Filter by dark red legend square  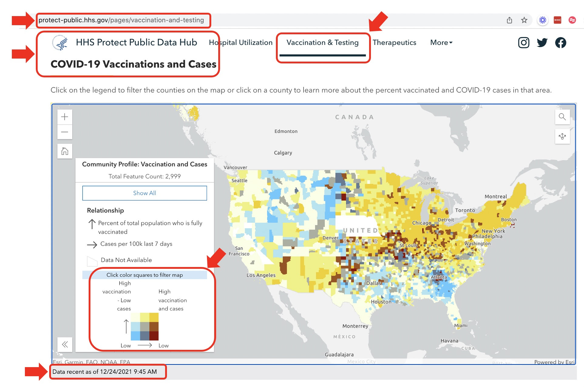pyautogui.click(x=154, y=336)
